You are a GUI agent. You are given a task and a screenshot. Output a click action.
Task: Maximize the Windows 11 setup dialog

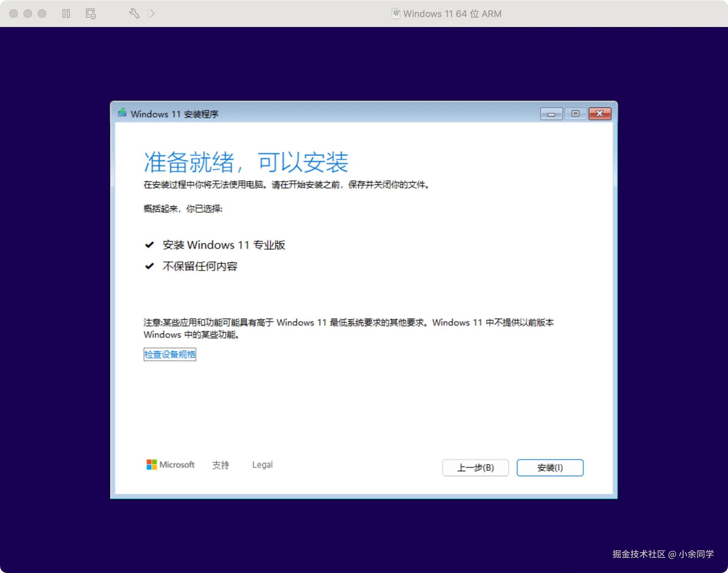575,114
